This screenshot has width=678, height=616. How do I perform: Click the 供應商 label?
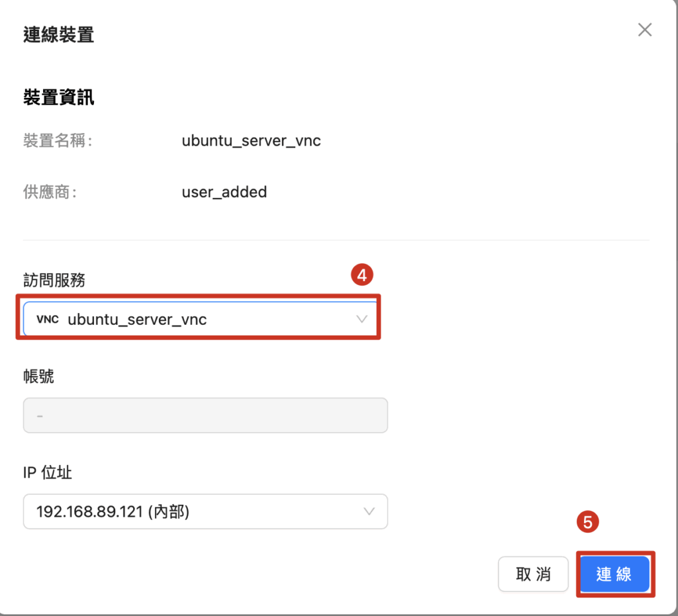[x=50, y=193]
